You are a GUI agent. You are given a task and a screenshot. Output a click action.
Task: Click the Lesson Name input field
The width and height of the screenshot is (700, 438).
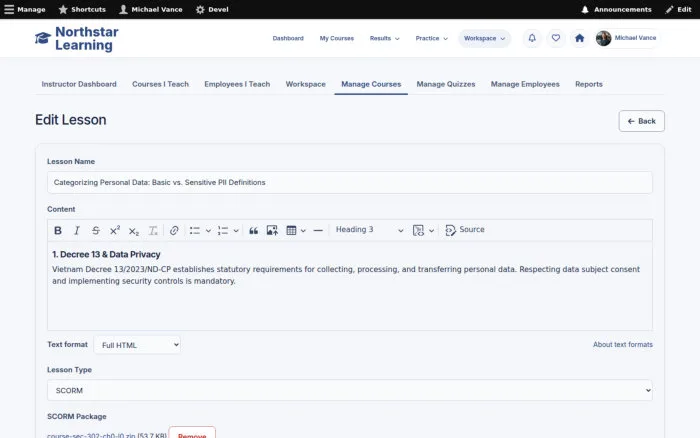pos(350,182)
